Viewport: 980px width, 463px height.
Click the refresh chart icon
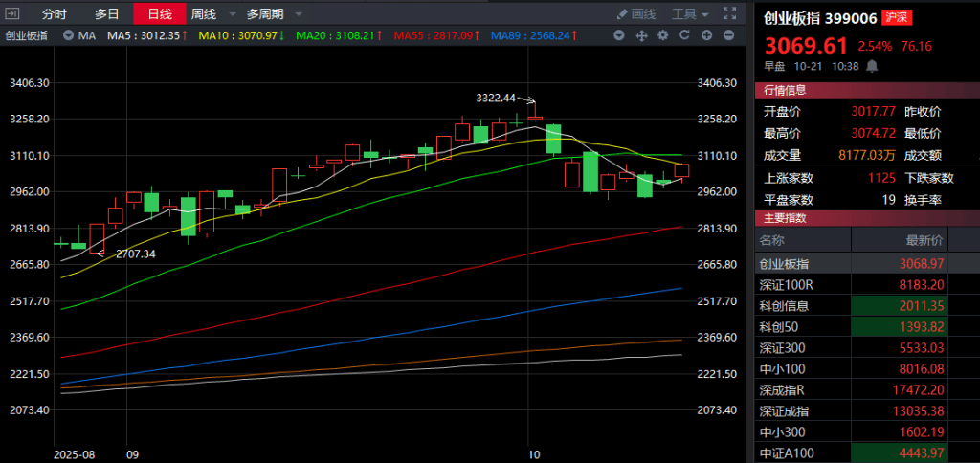684,35
